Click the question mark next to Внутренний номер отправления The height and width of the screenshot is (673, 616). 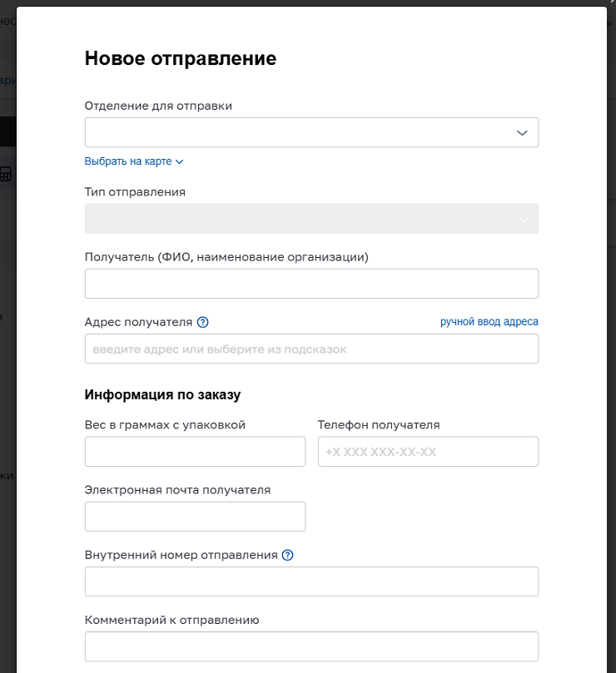(x=288, y=555)
